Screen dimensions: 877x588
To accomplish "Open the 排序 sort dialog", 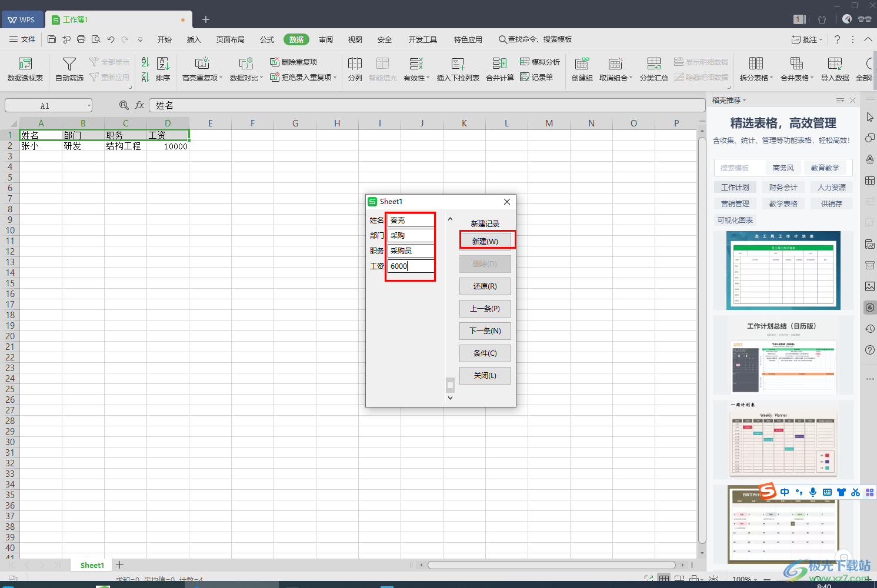I will click(x=163, y=69).
